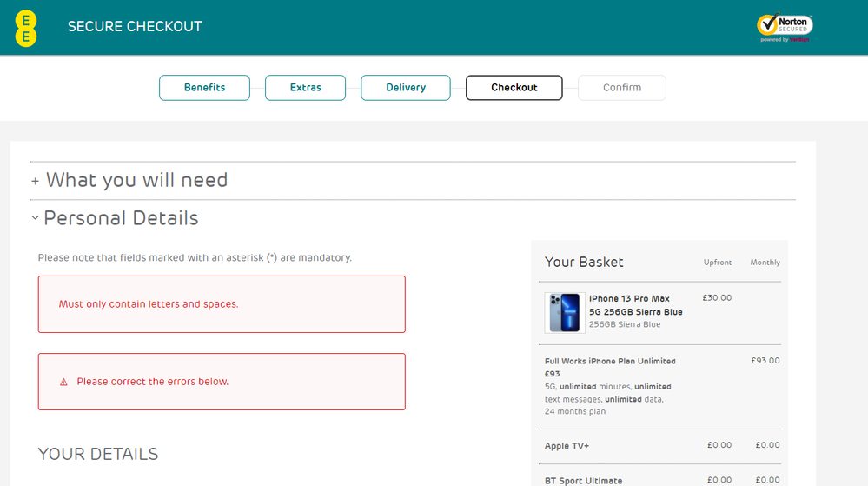868x486 pixels.
Task: Click iPhone 13 Pro Max product title
Action: click(635, 305)
